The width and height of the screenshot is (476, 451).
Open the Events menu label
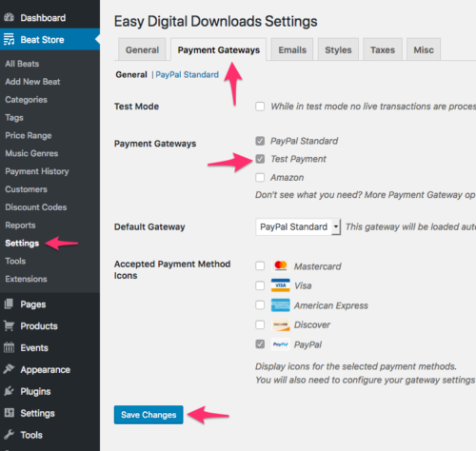[x=34, y=347]
